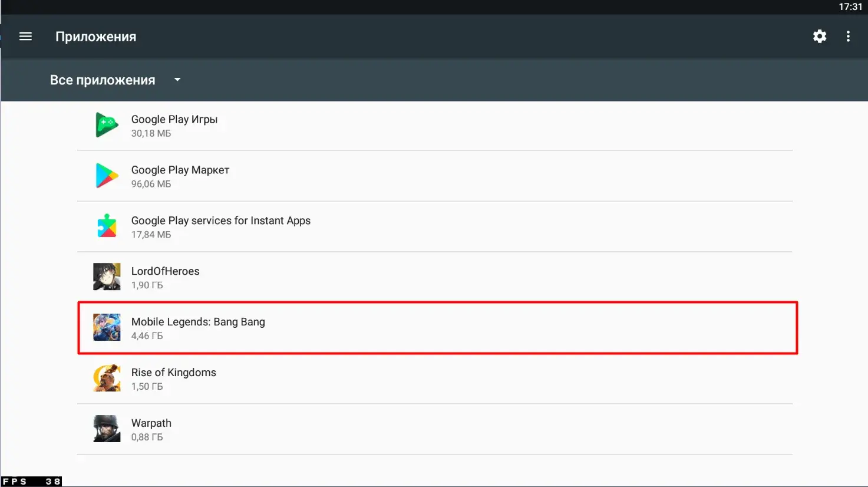Viewport: 868px width, 487px height.
Task: Open the apps settings gear
Action: point(820,37)
